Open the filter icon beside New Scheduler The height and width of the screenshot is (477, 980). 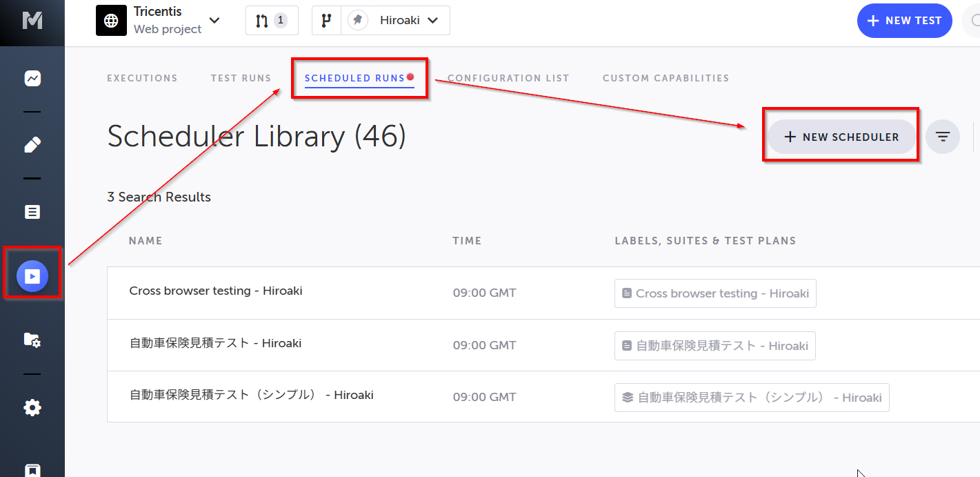pos(942,136)
